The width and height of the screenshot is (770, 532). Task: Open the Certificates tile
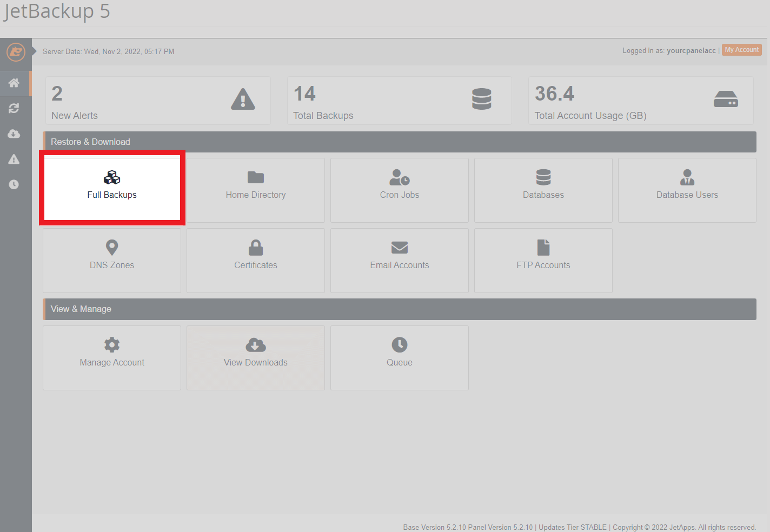[x=256, y=260]
